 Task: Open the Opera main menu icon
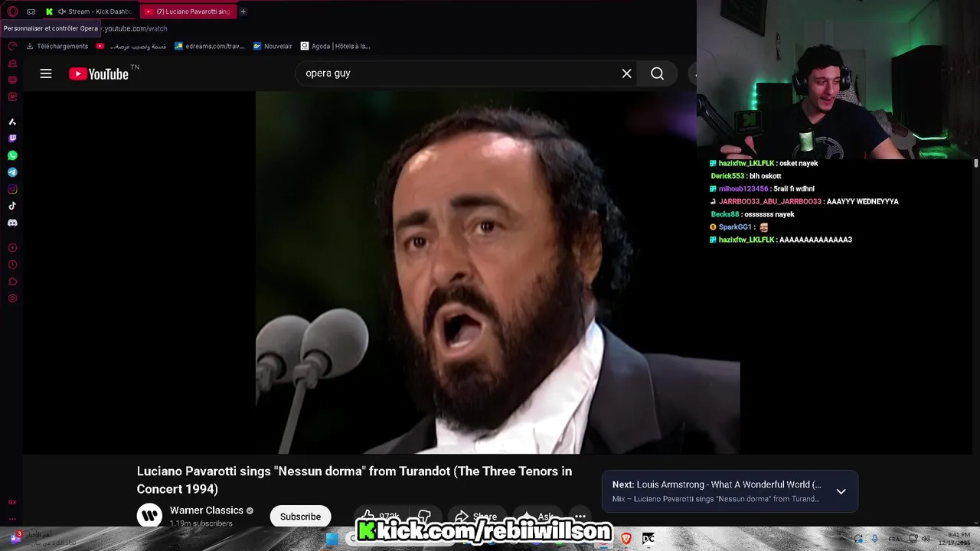[x=12, y=11]
